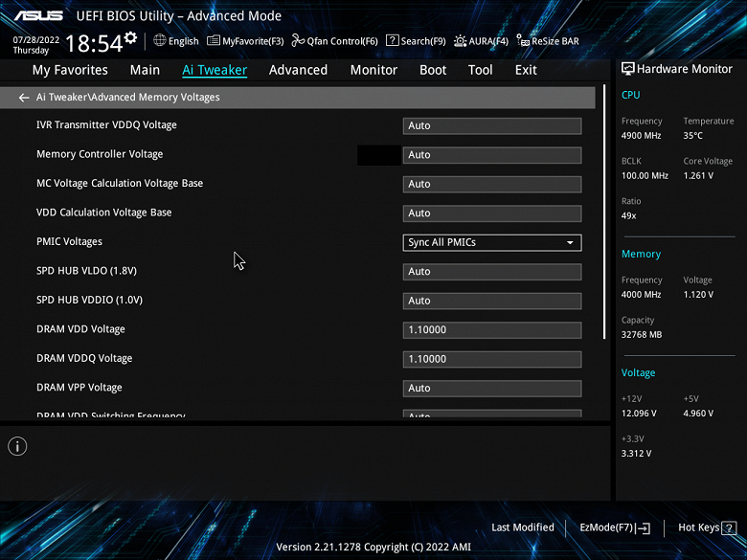Switch to Main tab
The image size is (747, 560).
(145, 70)
